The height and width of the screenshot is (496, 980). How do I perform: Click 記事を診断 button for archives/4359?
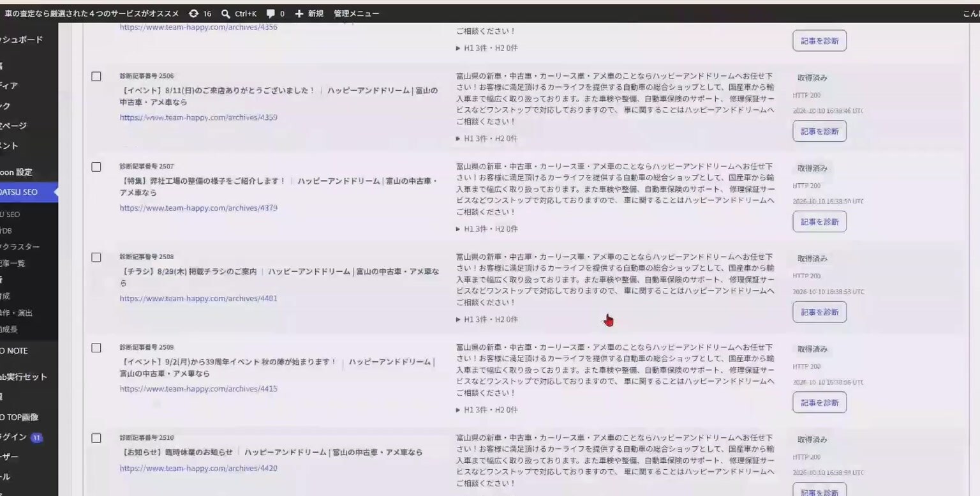820,131
